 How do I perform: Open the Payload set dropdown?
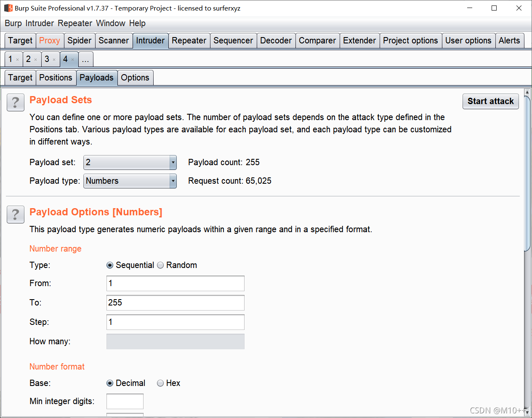(x=130, y=162)
